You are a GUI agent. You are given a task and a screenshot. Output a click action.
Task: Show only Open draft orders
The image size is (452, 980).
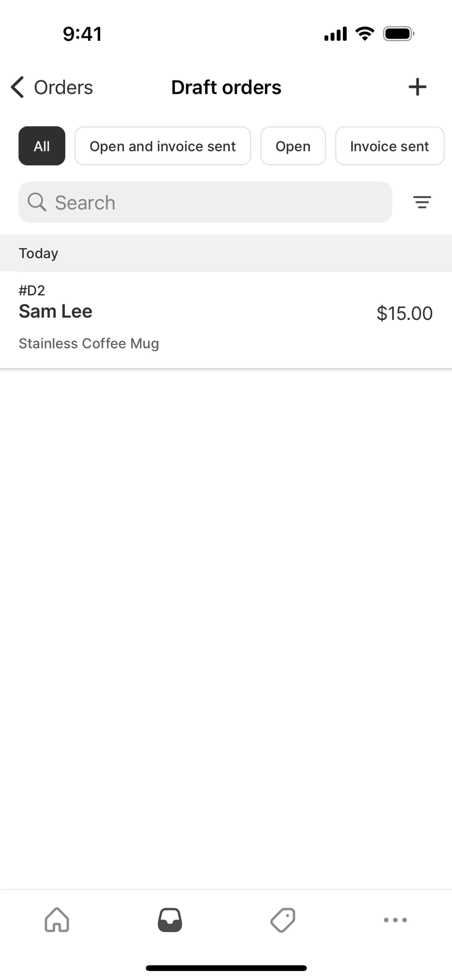click(x=293, y=146)
